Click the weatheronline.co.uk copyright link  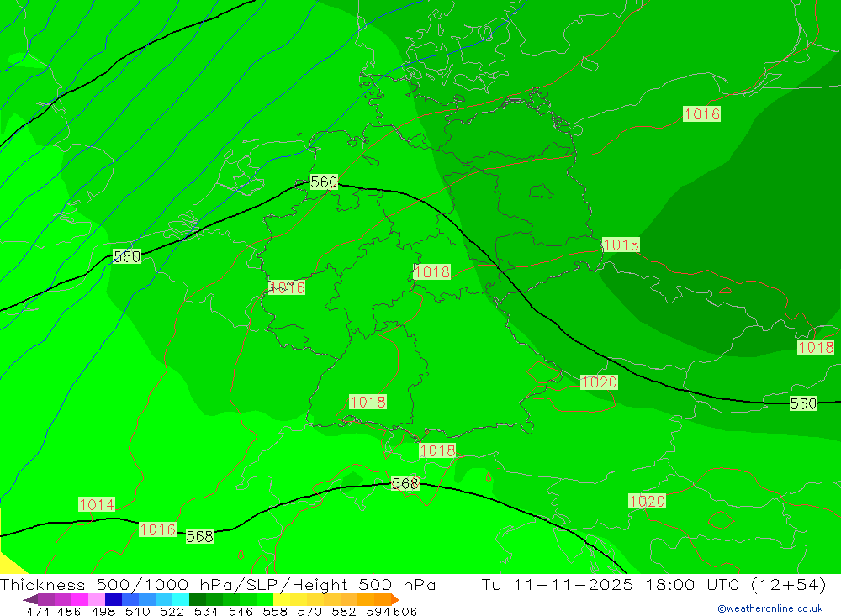click(x=770, y=608)
